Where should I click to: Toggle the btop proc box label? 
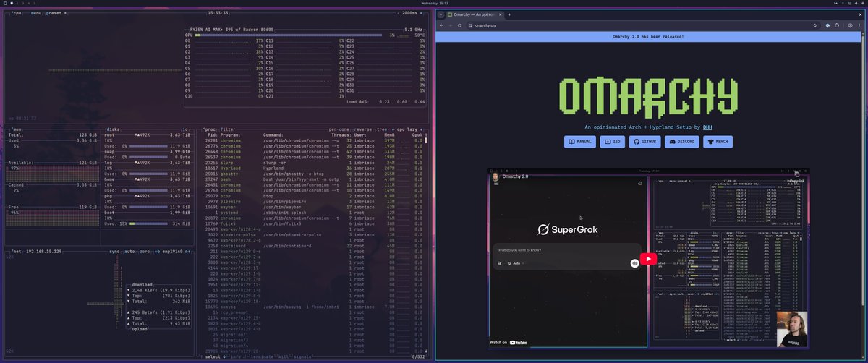pyautogui.click(x=210, y=129)
